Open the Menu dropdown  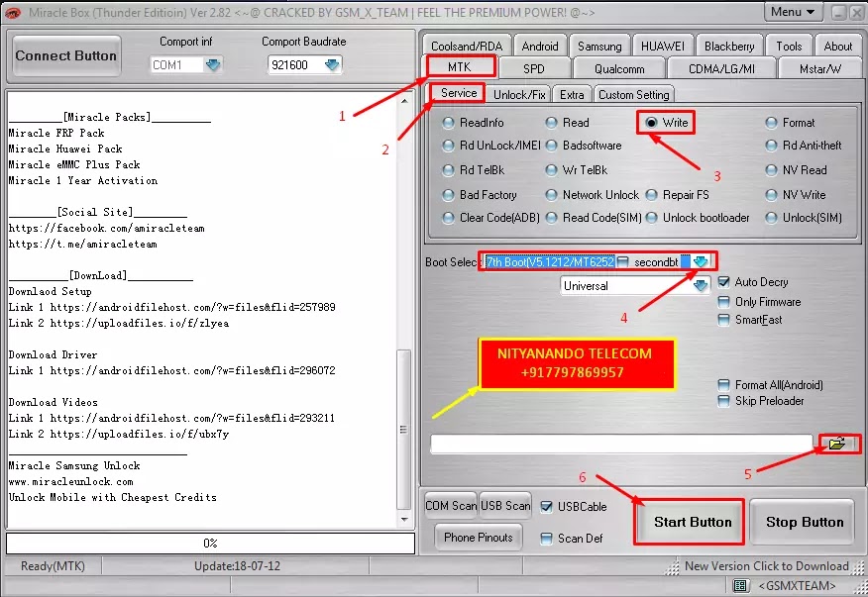[794, 12]
